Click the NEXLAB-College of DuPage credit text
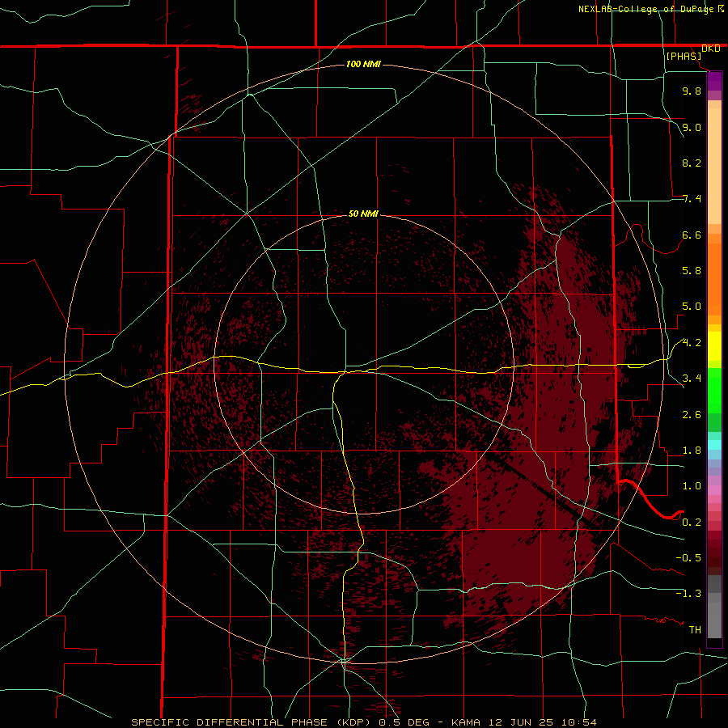 (x=645, y=9)
